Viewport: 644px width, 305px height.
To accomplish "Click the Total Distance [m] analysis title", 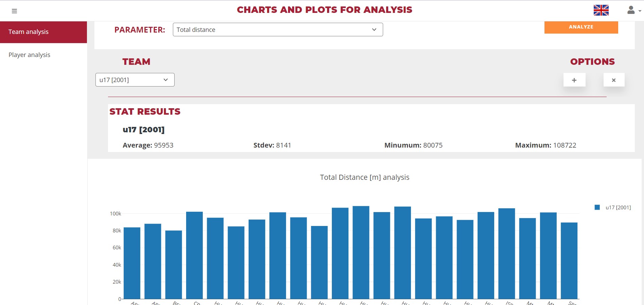I will coord(364,177).
